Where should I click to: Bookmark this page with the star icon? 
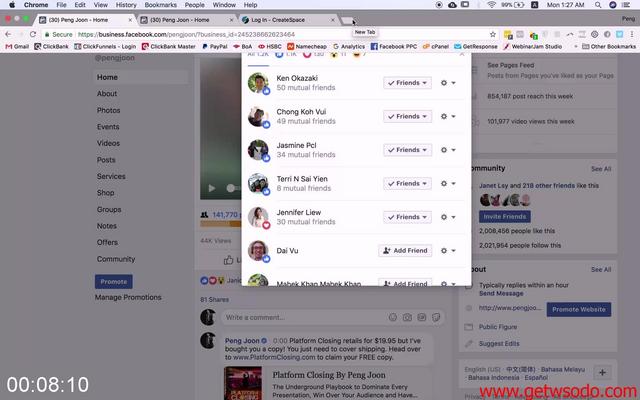click(493, 34)
